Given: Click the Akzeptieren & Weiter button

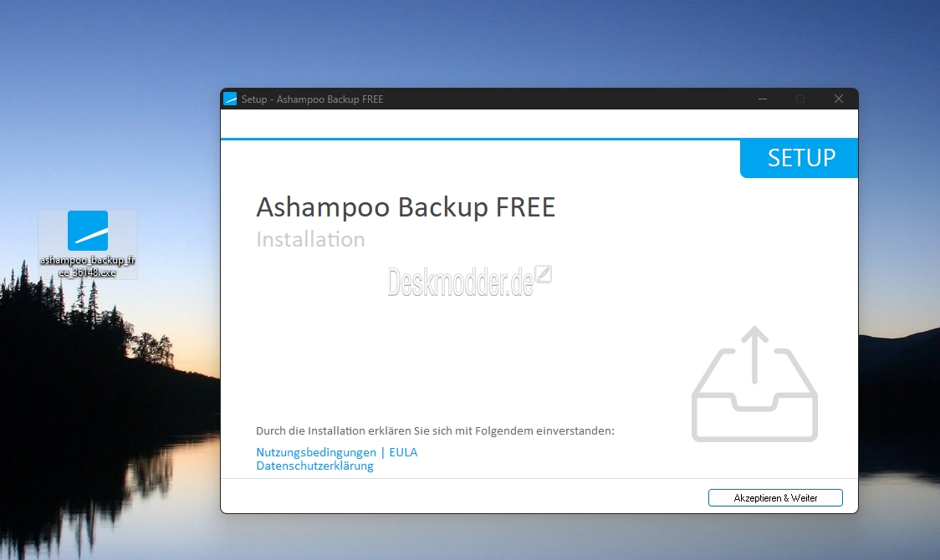Looking at the screenshot, I should coord(775,497).
